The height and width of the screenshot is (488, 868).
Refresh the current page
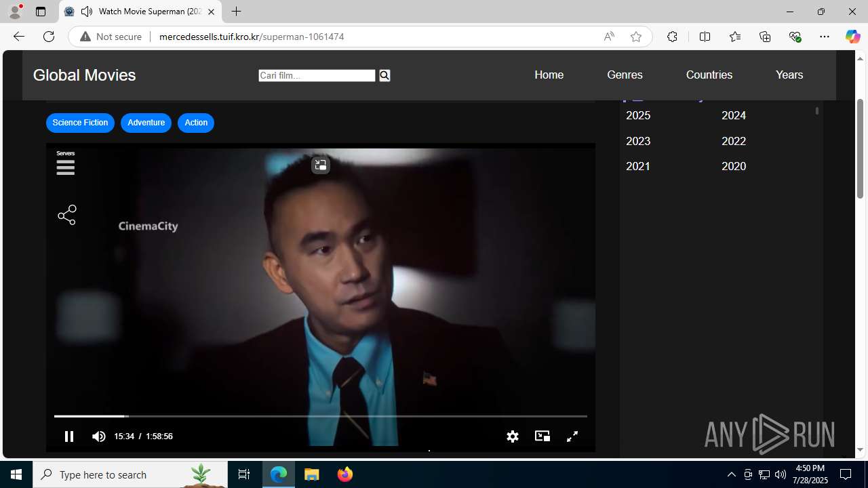coord(49,37)
